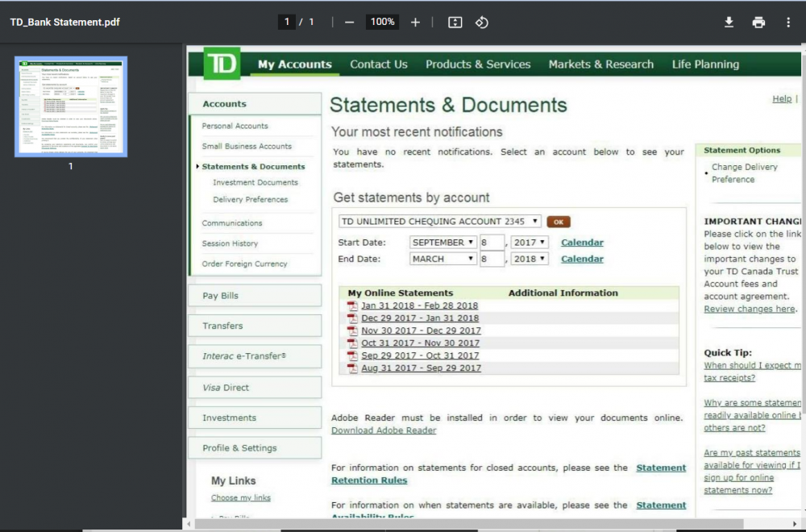
Task: Open the End Date month dropdown
Action: click(x=442, y=259)
